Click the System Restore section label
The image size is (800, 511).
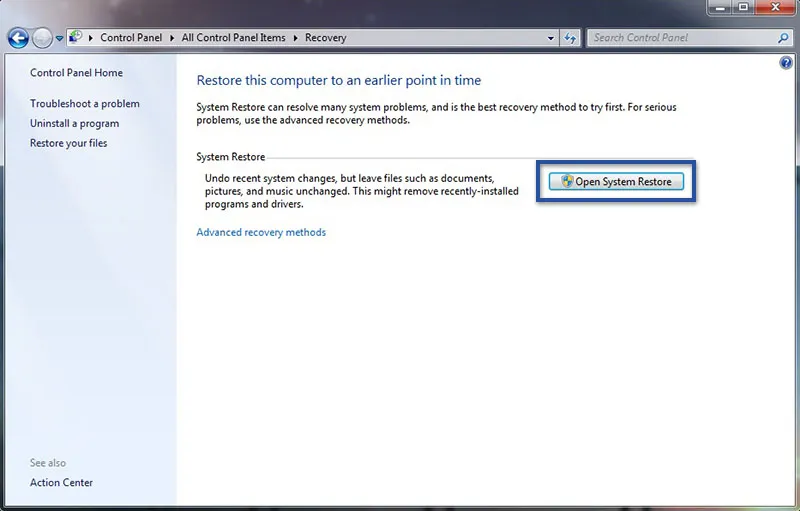coord(231,157)
